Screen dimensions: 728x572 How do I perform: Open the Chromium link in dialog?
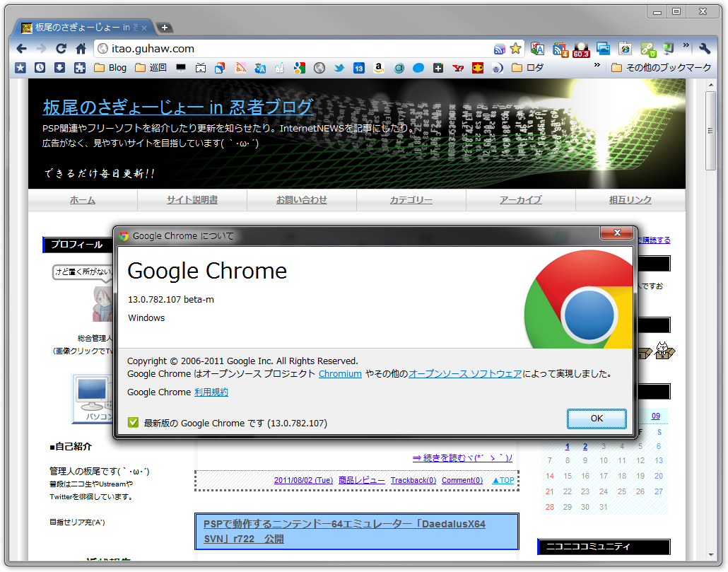point(340,374)
